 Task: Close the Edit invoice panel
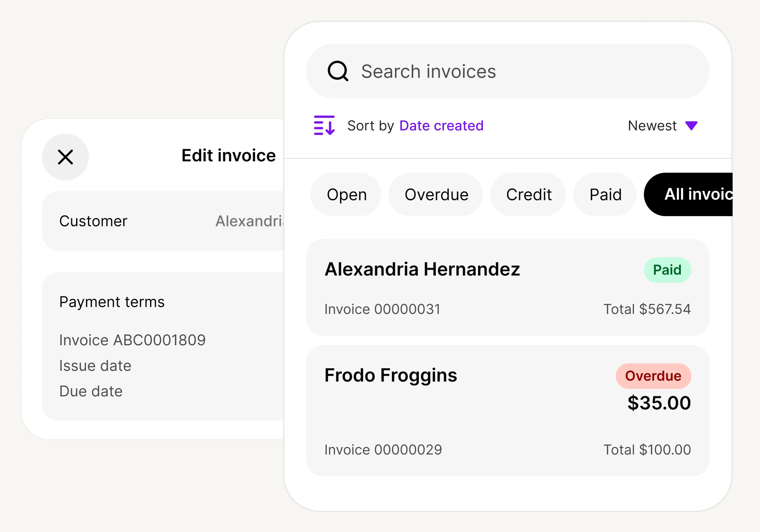[65, 157]
